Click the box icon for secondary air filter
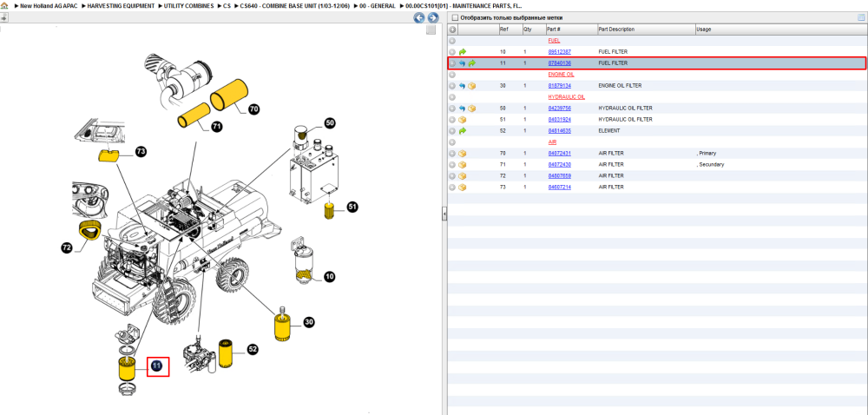Viewport: 868px width, 415px height. (x=463, y=165)
